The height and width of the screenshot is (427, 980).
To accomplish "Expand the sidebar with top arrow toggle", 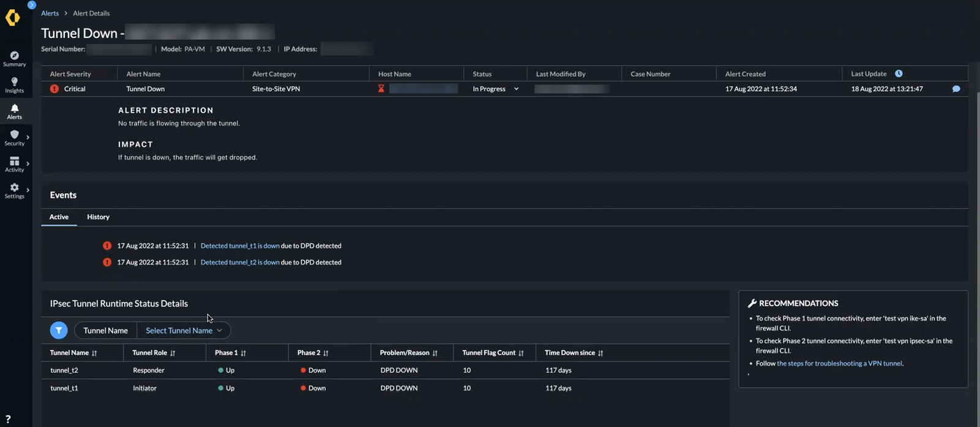I will coord(32,5).
